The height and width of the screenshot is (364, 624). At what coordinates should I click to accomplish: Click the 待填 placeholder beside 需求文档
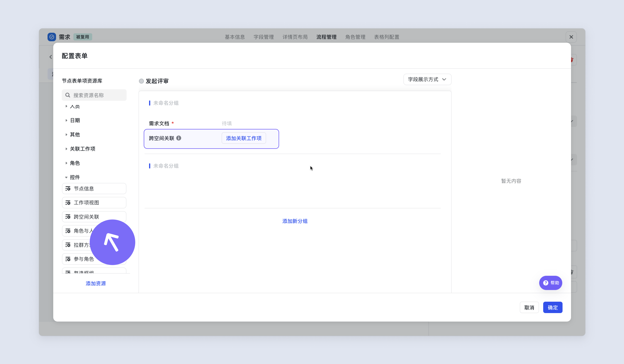(x=227, y=123)
